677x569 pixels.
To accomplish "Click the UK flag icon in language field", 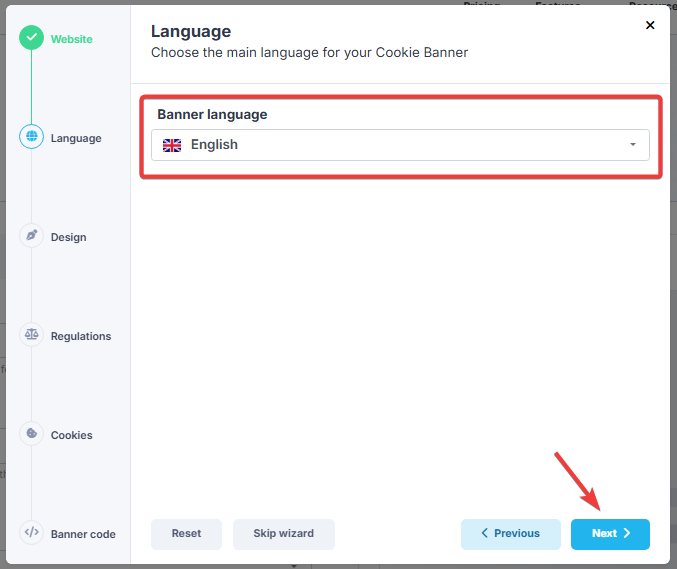I will point(172,145).
